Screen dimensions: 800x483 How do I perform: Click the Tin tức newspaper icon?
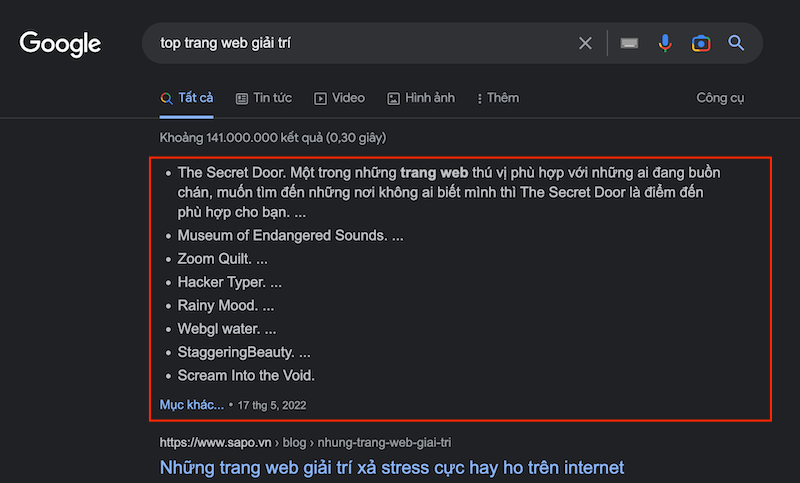[242, 98]
